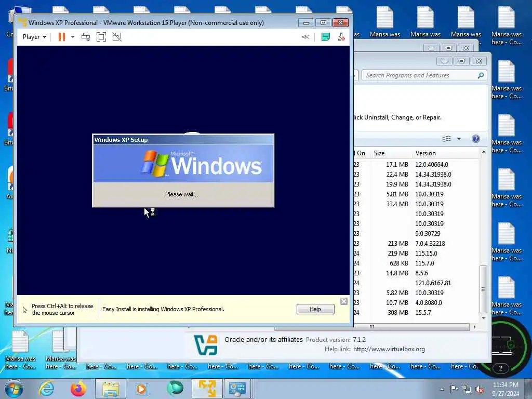
Task: Select the row with size 19.9 MB
Action: tap(416, 184)
